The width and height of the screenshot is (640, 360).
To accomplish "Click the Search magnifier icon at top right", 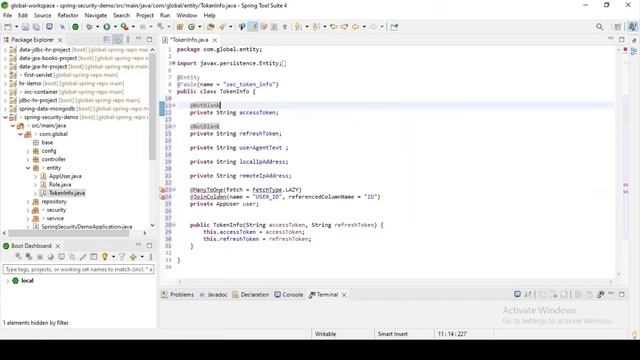I will 599,27.
